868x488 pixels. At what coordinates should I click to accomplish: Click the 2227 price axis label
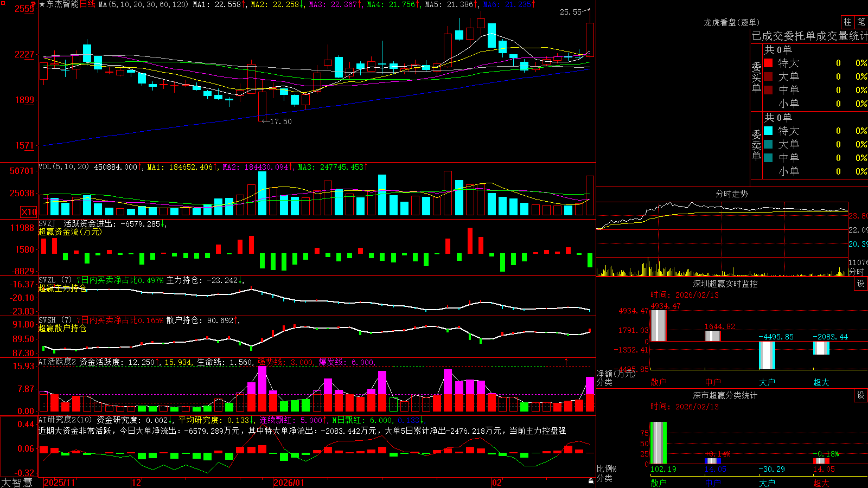(x=24, y=54)
